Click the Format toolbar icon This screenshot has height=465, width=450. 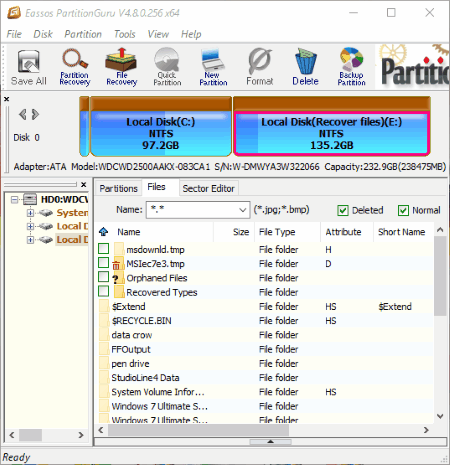[260, 67]
